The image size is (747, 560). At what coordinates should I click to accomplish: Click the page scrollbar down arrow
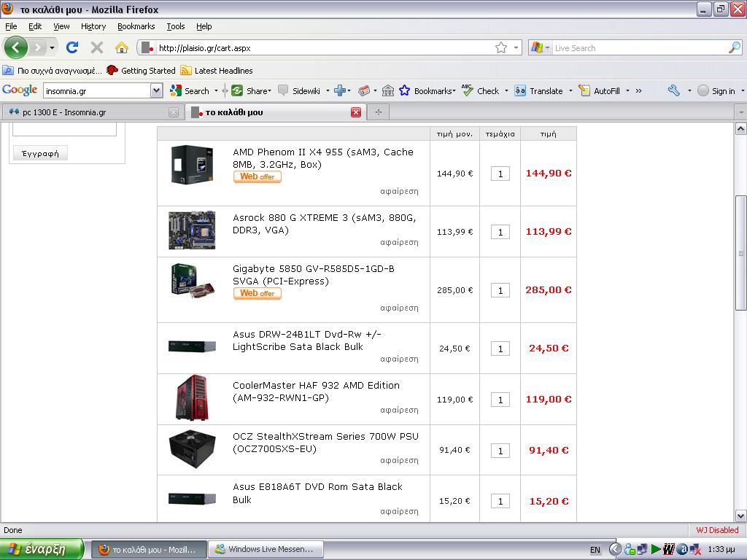(x=741, y=516)
